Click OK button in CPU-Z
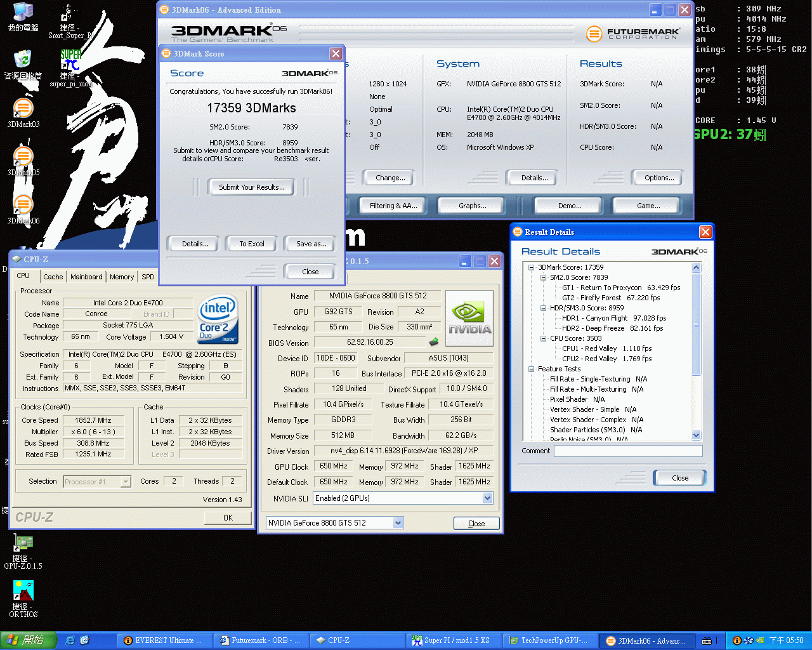The image size is (812, 650). [228, 518]
